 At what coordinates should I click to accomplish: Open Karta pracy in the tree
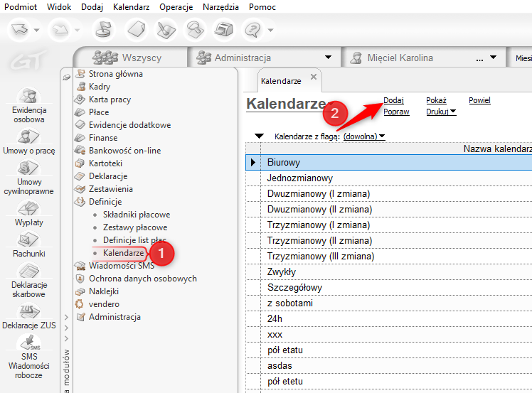point(110,99)
